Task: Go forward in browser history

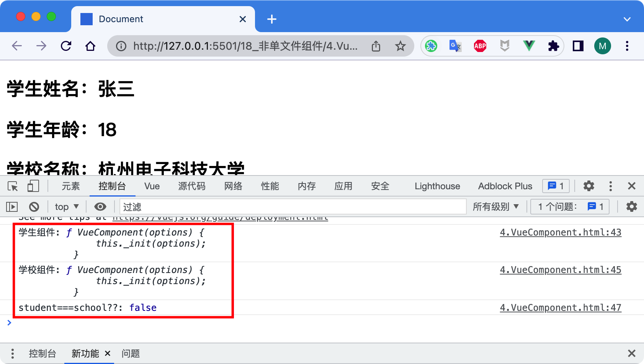Action: click(x=41, y=46)
